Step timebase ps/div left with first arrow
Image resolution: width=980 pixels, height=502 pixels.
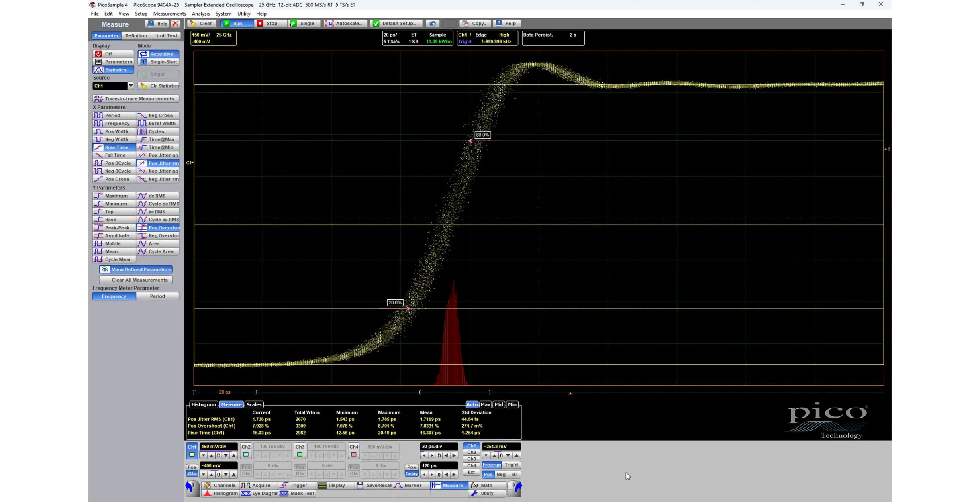[x=424, y=455]
